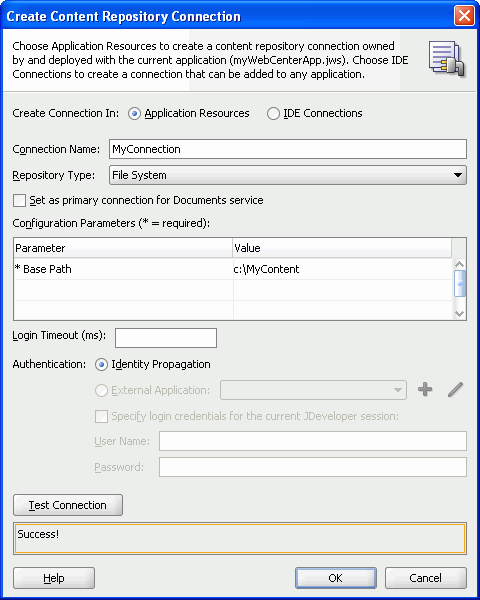This screenshot has width=480, height=600.
Task: Select the External Application radio button
Action: click(101, 390)
